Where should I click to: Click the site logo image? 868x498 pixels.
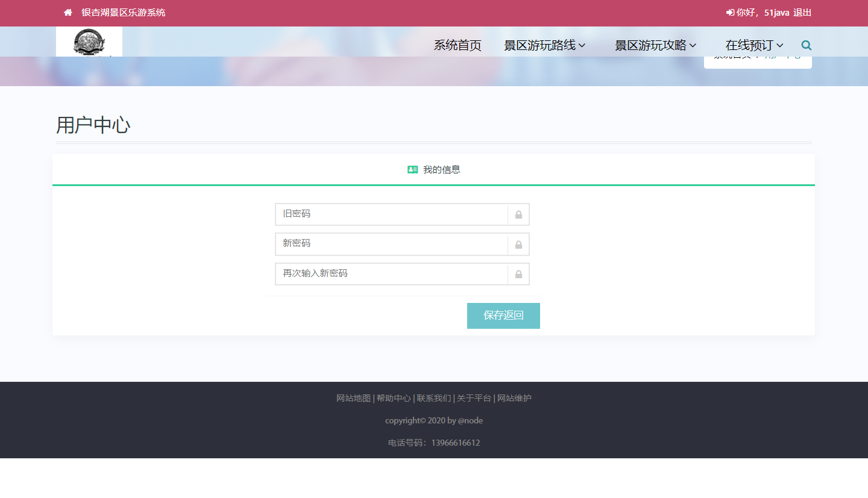click(x=89, y=42)
